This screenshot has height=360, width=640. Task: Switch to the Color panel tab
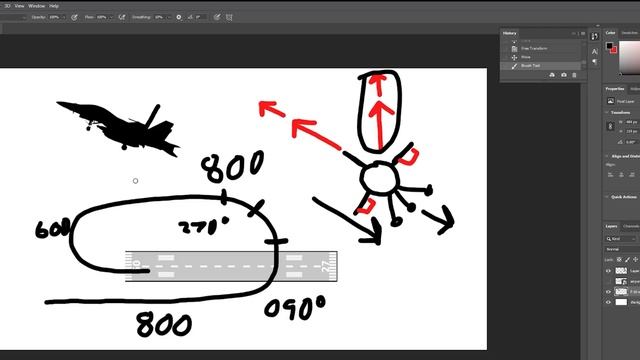610,33
